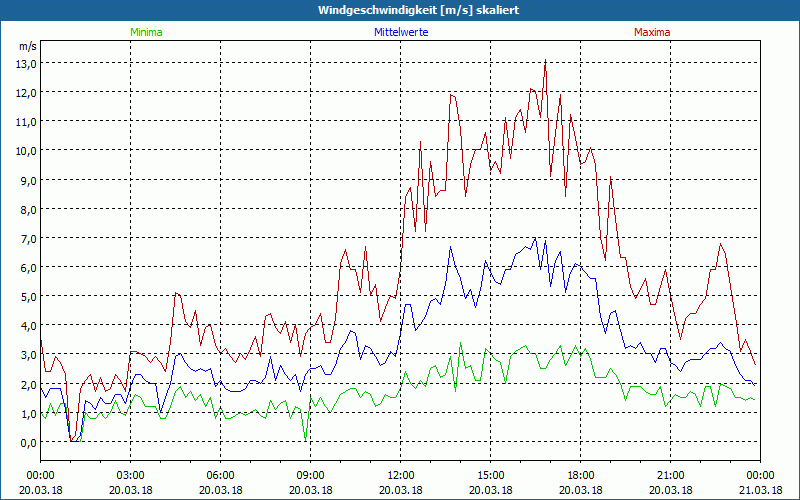Click the 09:00 time axis label
Screen dimensions: 800x500
click(x=310, y=475)
